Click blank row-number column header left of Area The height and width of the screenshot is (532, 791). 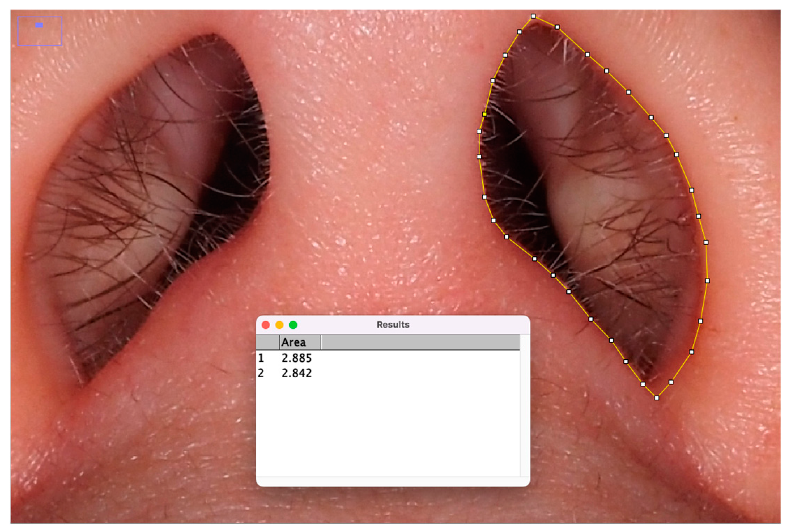click(x=268, y=342)
